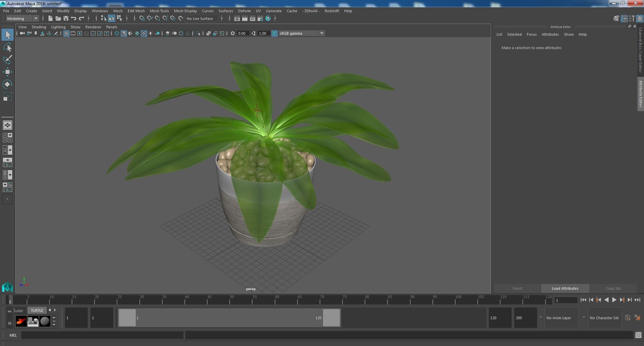This screenshot has height=346, width=644.
Task: Enable snap to points
Action: point(158,18)
